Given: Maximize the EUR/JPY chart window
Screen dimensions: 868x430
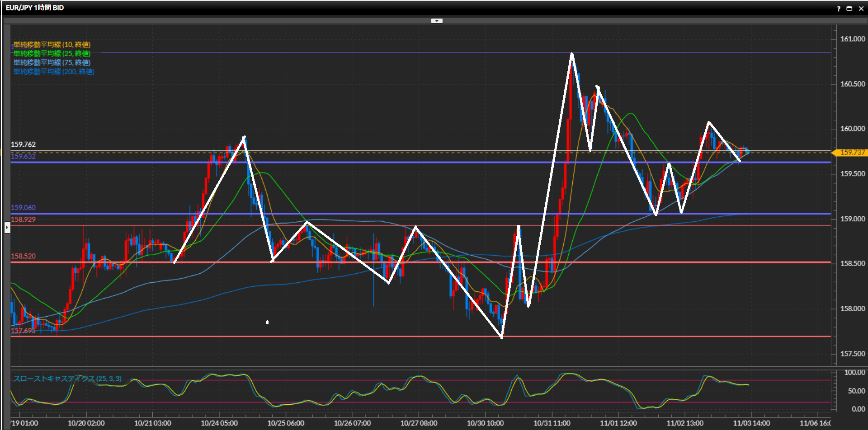Looking at the screenshot, I should [849, 9].
